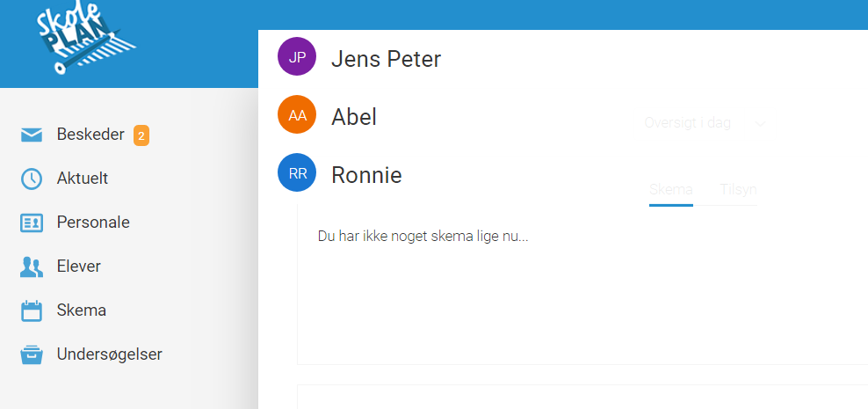This screenshot has height=409, width=868.
Task: Switch to the Tilsyn tab
Action: click(738, 189)
